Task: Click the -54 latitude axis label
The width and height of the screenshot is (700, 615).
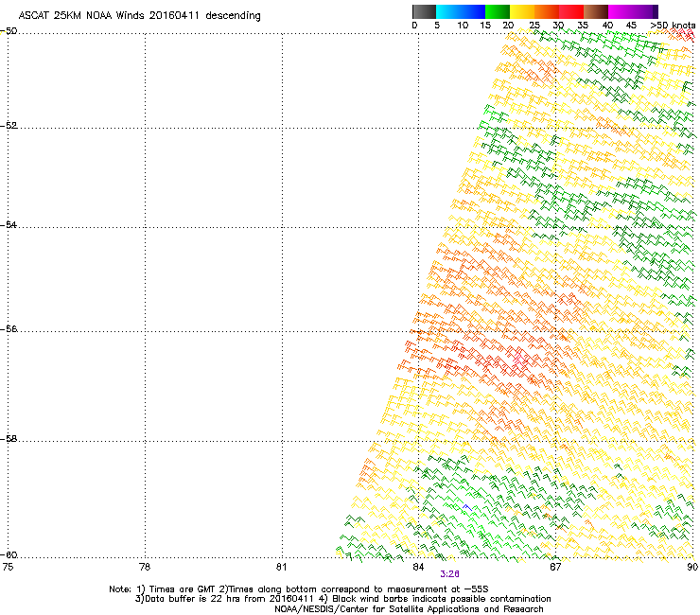Action: [9, 224]
